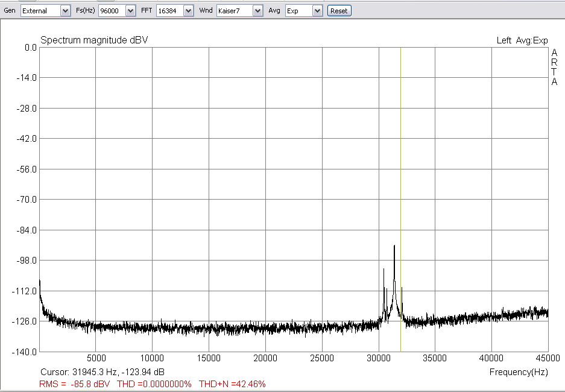Open the Gen generator source dropdown

point(45,11)
